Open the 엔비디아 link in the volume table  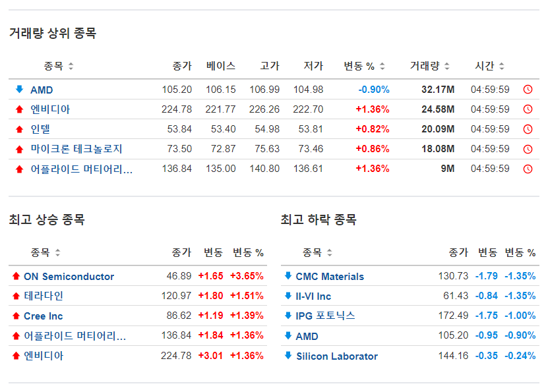click(x=50, y=109)
